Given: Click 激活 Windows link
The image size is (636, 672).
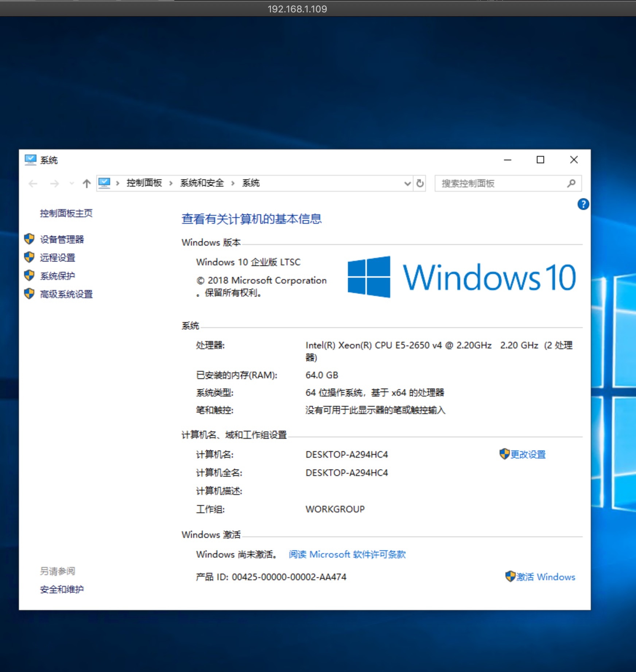Looking at the screenshot, I should pos(546,577).
